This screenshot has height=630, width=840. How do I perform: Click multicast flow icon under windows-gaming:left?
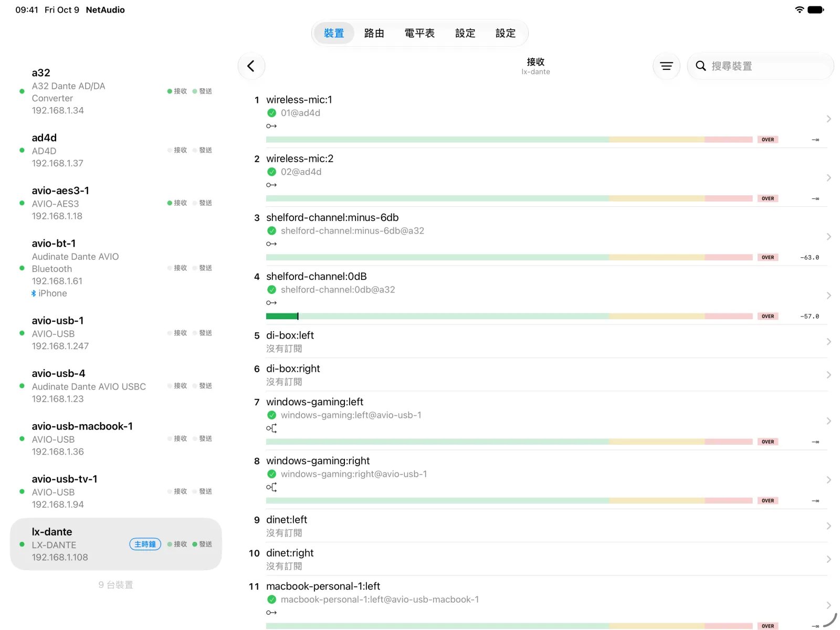[271, 428]
